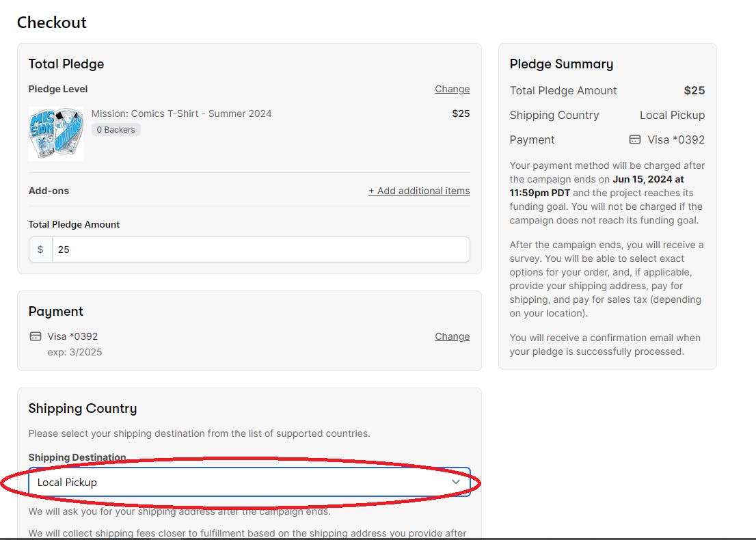
Task: Click the $25 total in Pledge Summary
Action: [x=694, y=90]
